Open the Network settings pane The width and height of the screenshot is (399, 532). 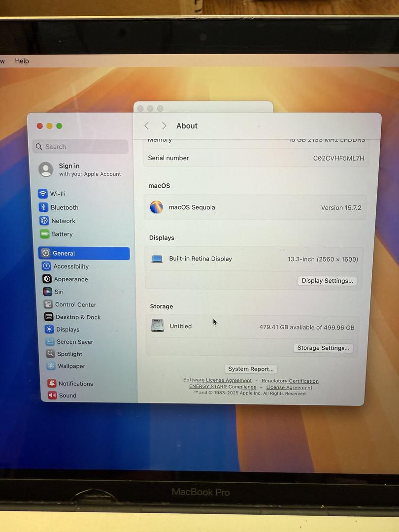coord(63,221)
